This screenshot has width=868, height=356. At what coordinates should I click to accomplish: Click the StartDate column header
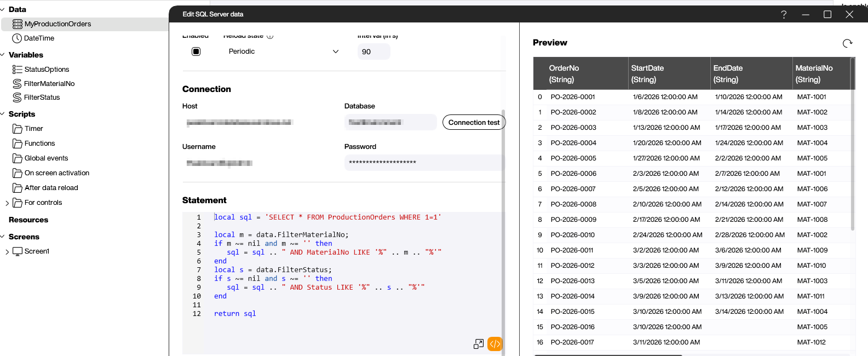tap(669, 73)
